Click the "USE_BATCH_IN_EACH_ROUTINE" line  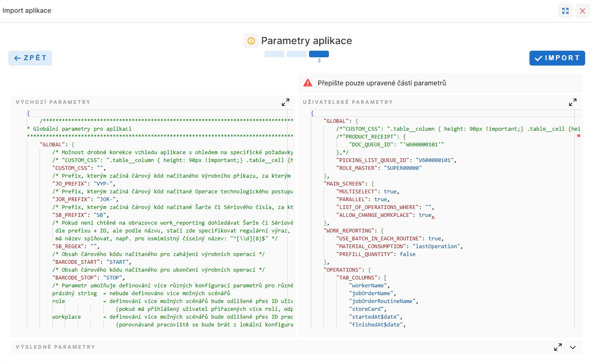[390, 239]
